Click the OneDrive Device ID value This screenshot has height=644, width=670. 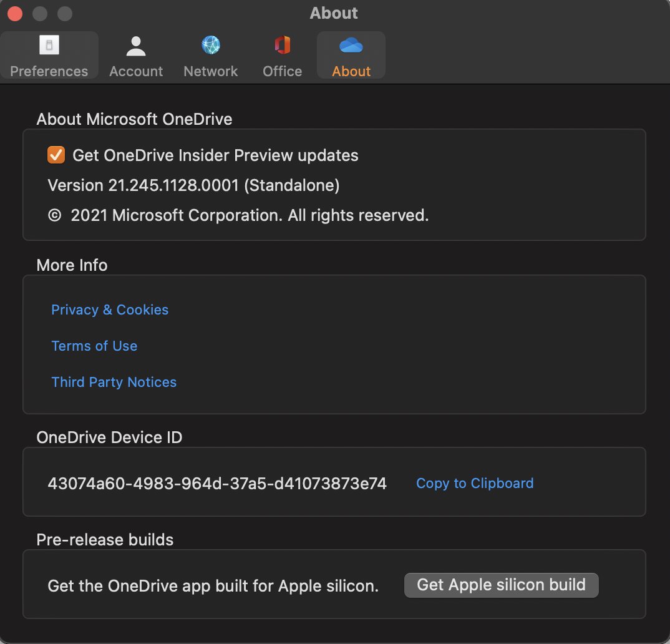pyautogui.click(x=217, y=484)
